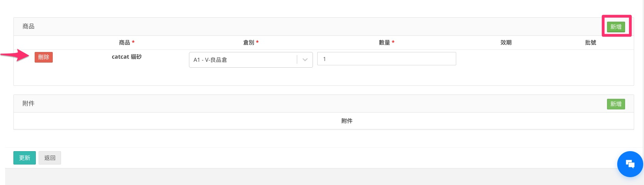Click the 附件 column header in the attachments table

point(347,121)
